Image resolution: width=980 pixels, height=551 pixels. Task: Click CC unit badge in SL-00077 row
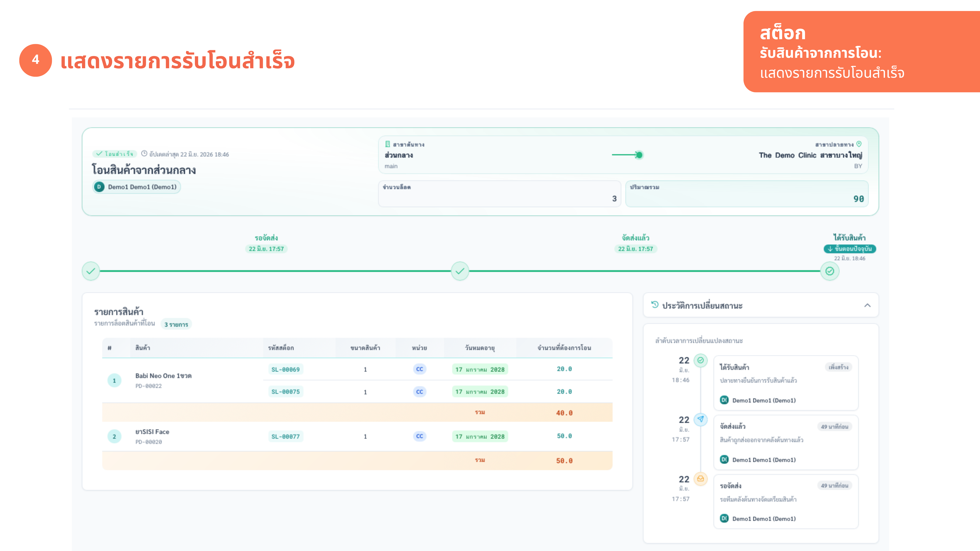[419, 436]
